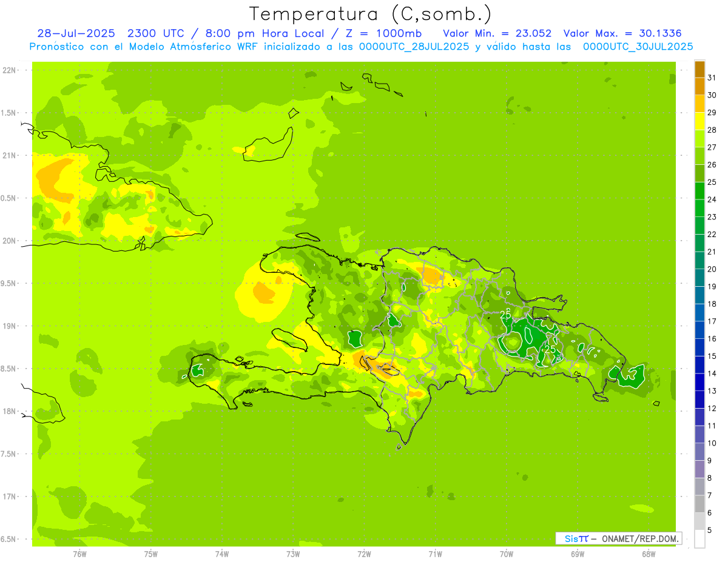Click the '22N' latitude label
This screenshot has height=562, width=728.
click(x=10, y=70)
